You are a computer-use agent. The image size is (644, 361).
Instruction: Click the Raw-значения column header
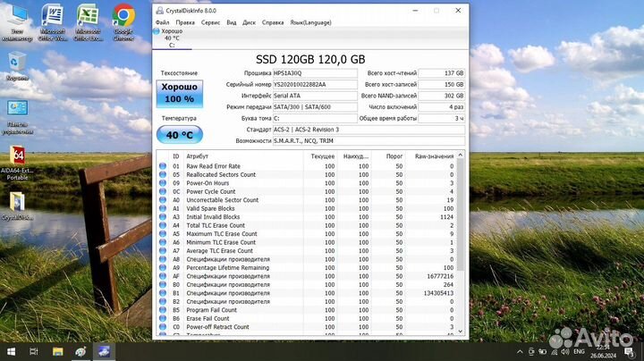[x=434, y=156]
